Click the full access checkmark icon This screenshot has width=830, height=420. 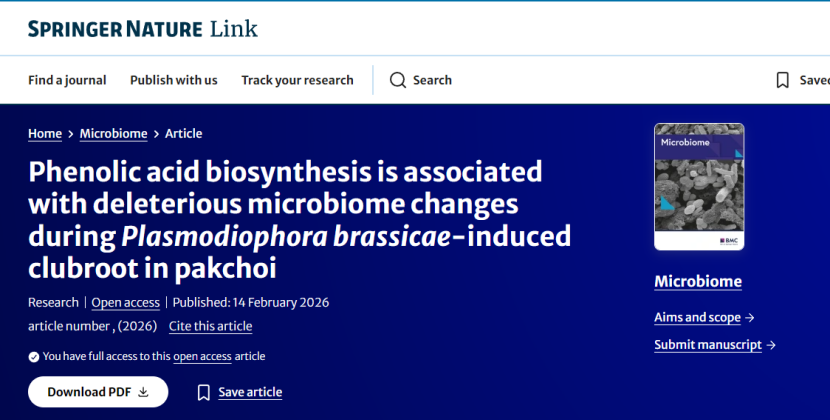click(x=34, y=356)
